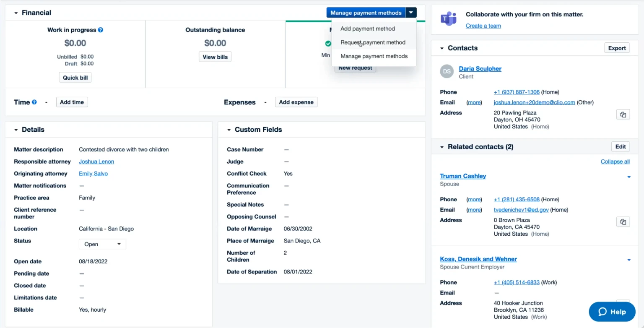Copy Daria Sculpher's address using copy icon
Viewport: 644px width, 328px height.
[623, 114]
